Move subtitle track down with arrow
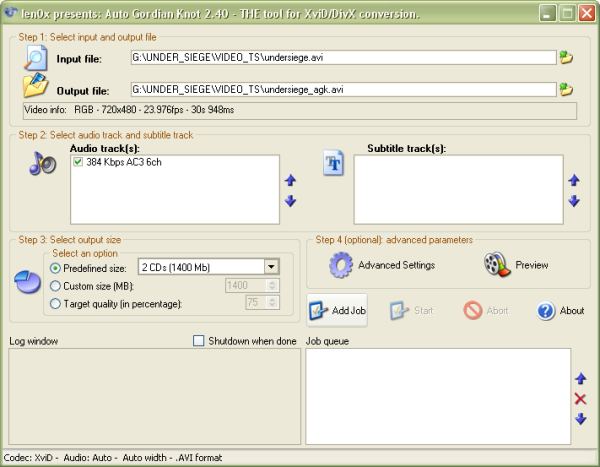 point(574,201)
